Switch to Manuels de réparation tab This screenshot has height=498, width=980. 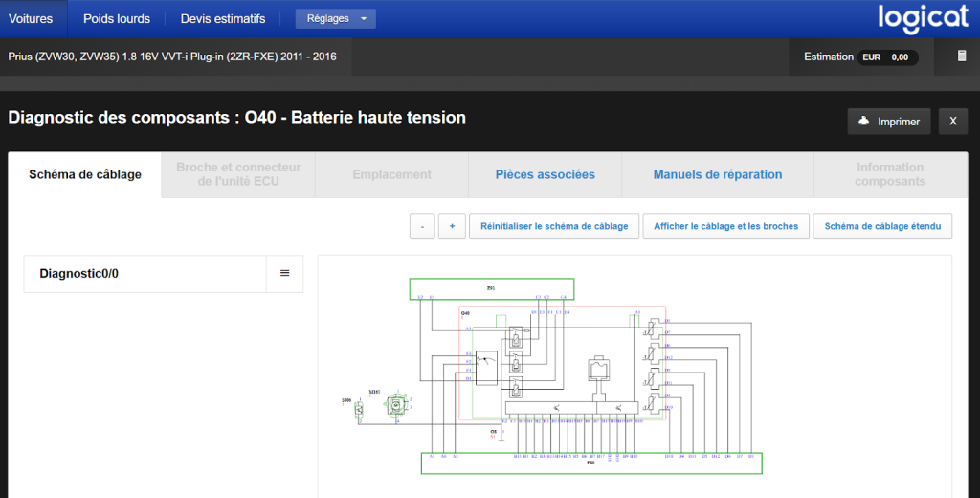pos(718,174)
